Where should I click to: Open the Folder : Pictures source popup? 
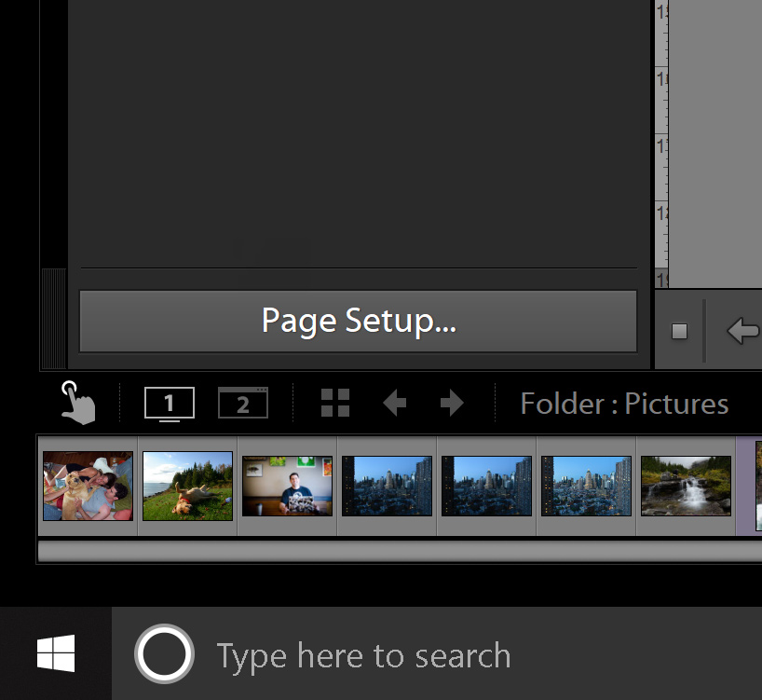tap(623, 403)
